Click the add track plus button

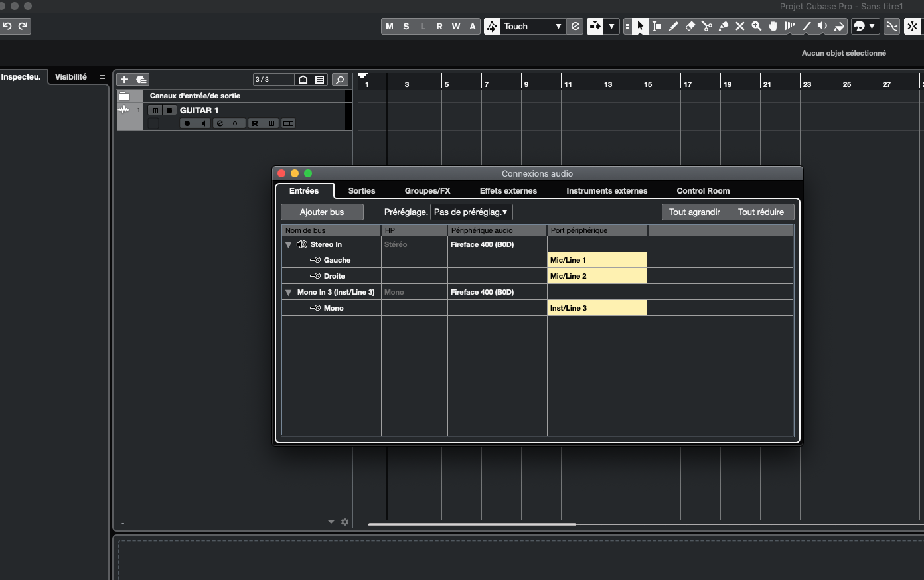pyautogui.click(x=124, y=80)
